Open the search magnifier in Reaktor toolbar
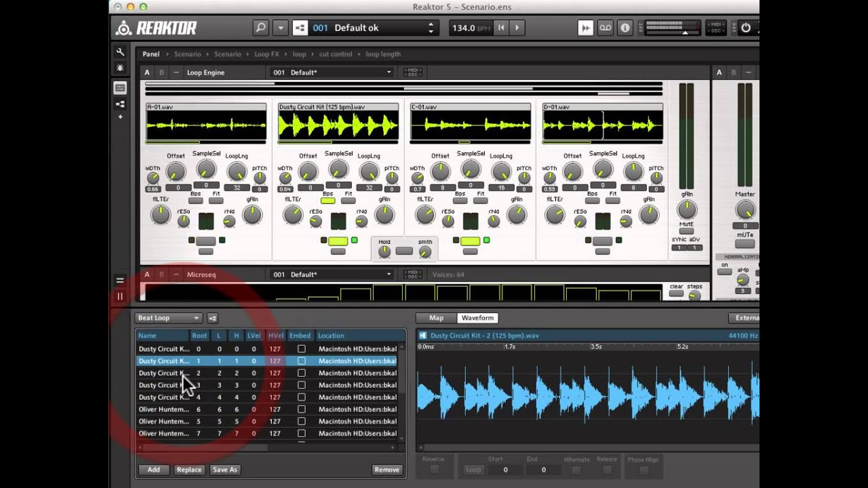868x488 pixels. point(260,28)
